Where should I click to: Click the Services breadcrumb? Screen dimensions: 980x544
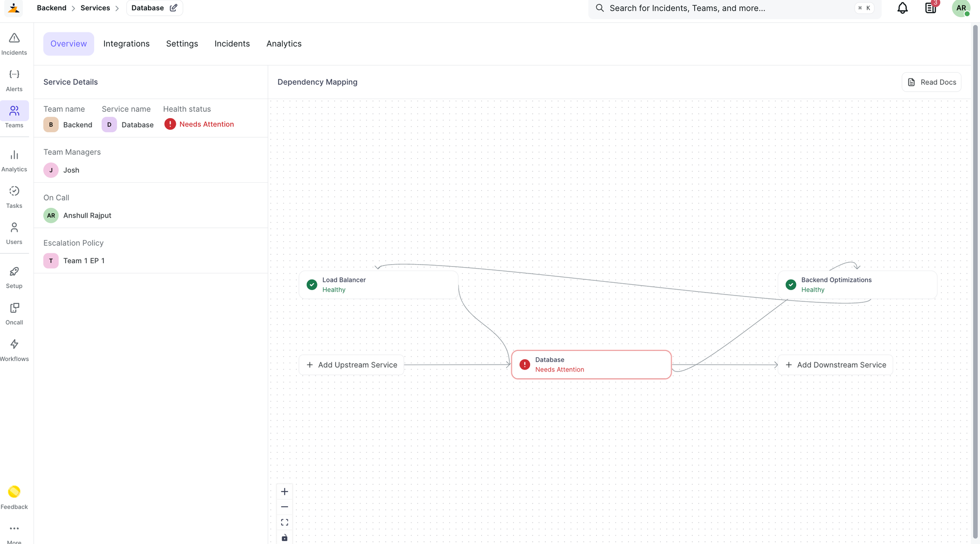tap(95, 8)
